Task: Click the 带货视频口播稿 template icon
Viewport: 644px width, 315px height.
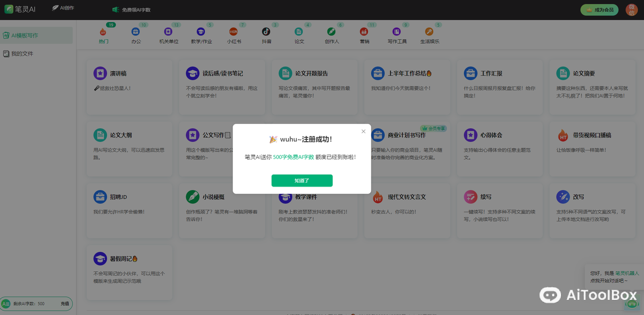Action: 562,135
